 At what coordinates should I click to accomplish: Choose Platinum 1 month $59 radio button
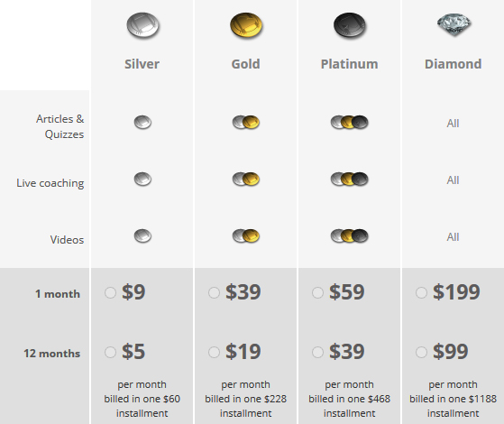(317, 293)
